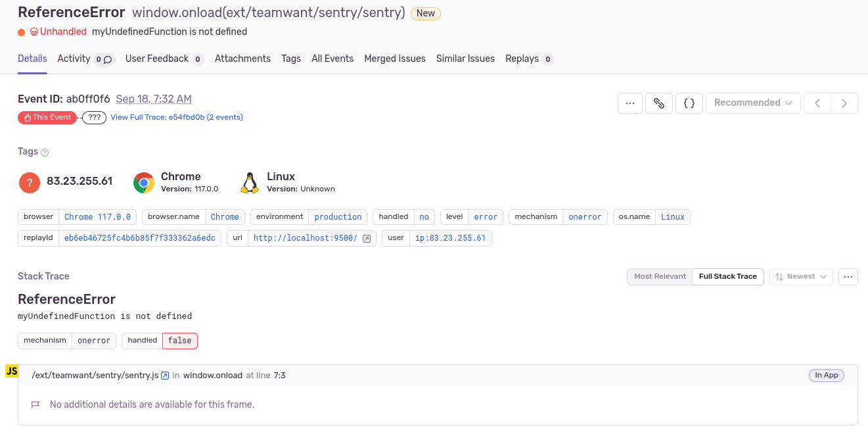868x438 pixels.
Task: Switch to Most Relevant stack trace
Action: tap(660, 277)
